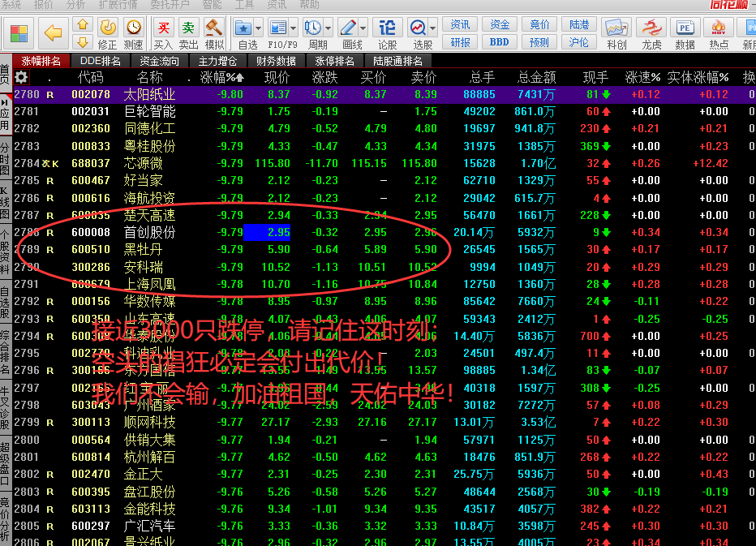Open the 超级盘口 sidebar tab
The height and width of the screenshot is (546, 756).
pos(5,464)
